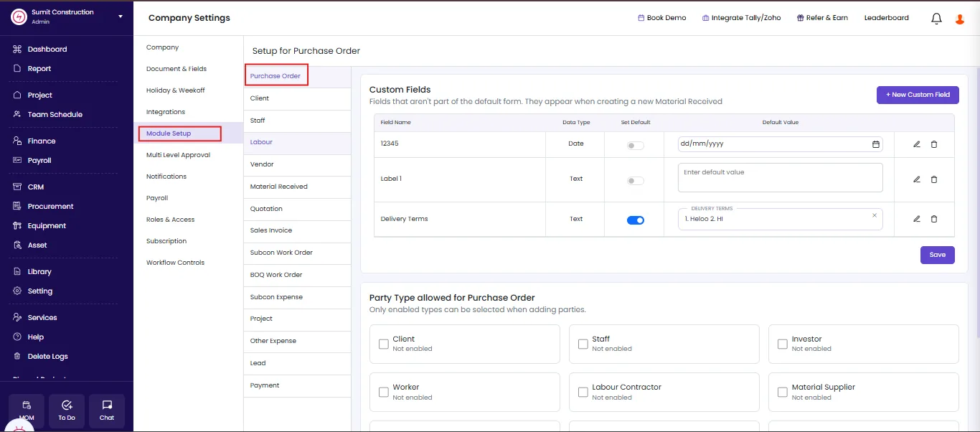This screenshot has height=432, width=980.
Task: Click the CRM sidebar icon
Action: point(17,187)
